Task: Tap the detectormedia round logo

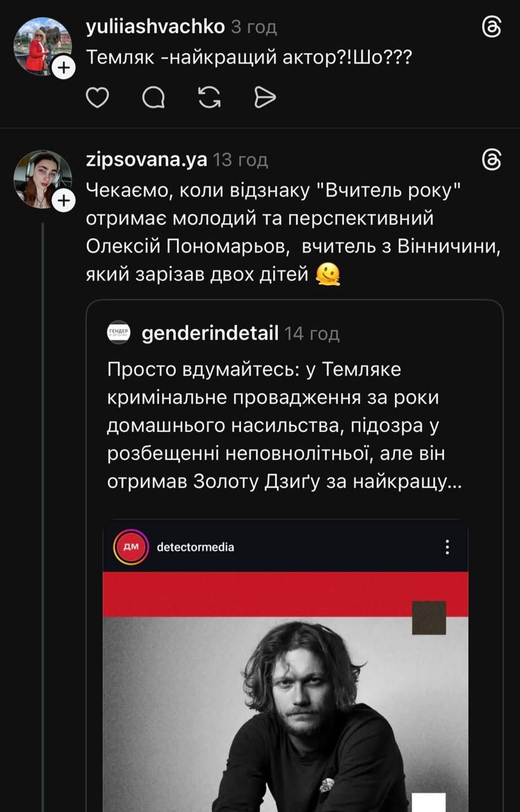Action: pos(130,547)
